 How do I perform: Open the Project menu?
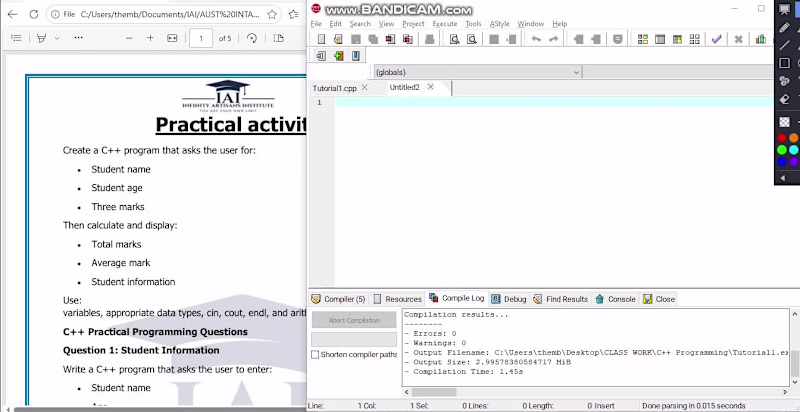(x=413, y=24)
